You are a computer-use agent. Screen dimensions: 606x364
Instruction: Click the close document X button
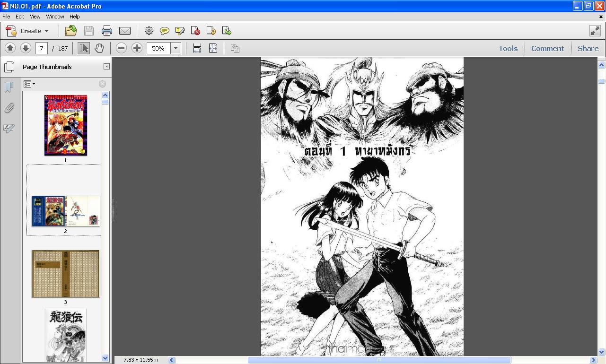point(601,17)
